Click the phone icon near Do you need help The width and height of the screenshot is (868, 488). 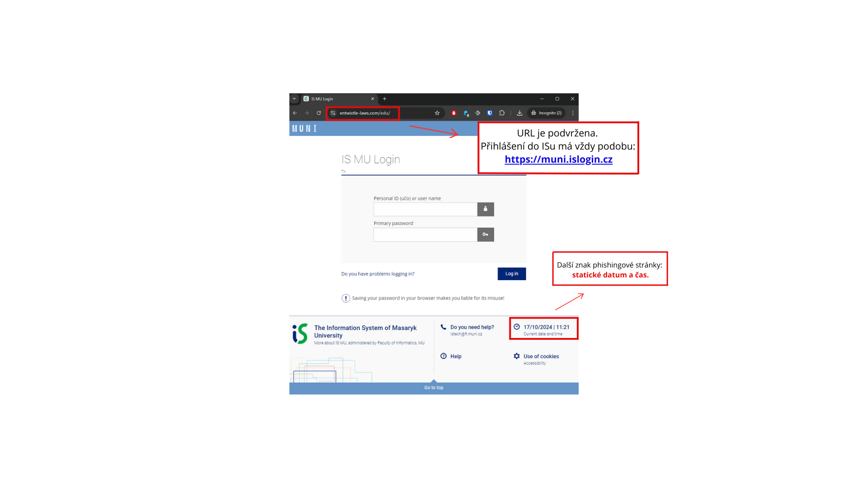[443, 327]
